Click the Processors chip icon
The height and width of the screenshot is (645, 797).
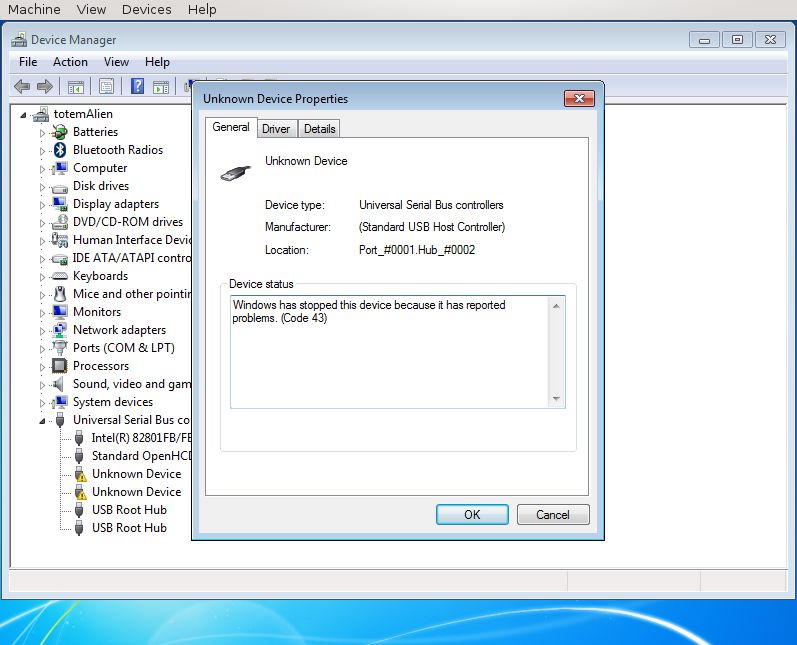click(59, 366)
